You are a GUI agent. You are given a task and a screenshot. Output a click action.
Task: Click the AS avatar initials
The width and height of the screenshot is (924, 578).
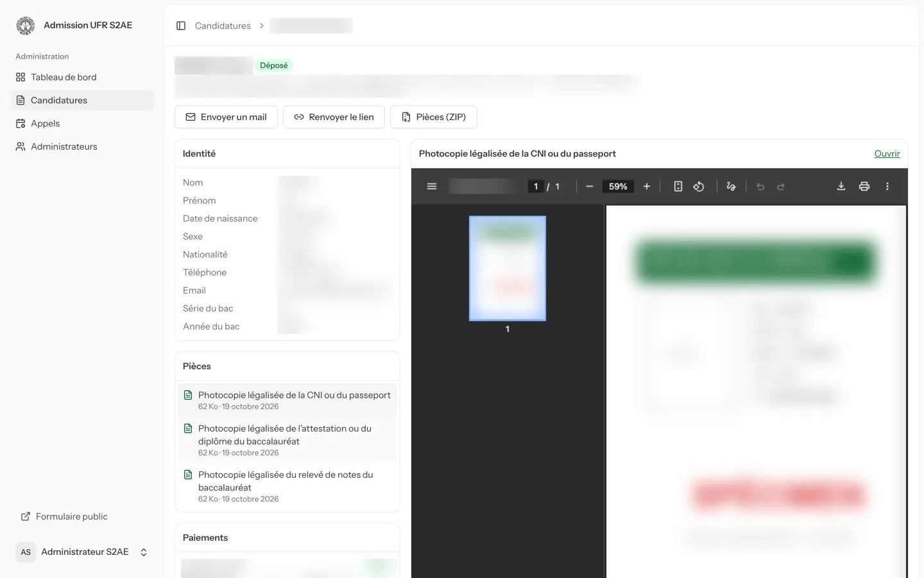pyautogui.click(x=26, y=552)
